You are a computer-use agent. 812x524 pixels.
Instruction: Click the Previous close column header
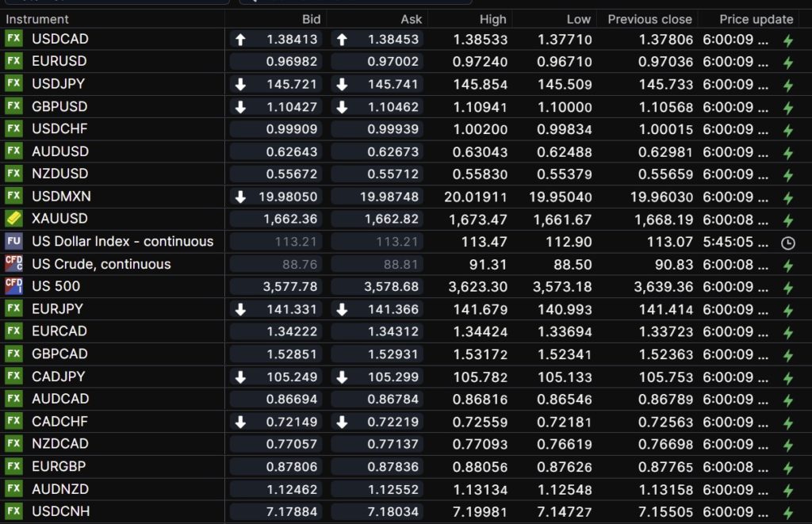pyautogui.click(x=649, y=19)
